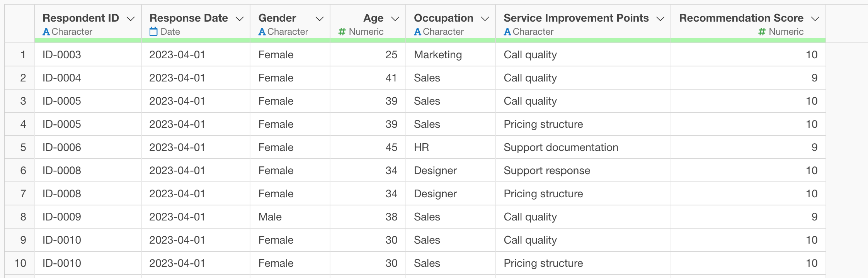Viewport: 868px width, 278px height.
Task: Click Character icon under Service Improvement Points
Action: click(507, 32)
